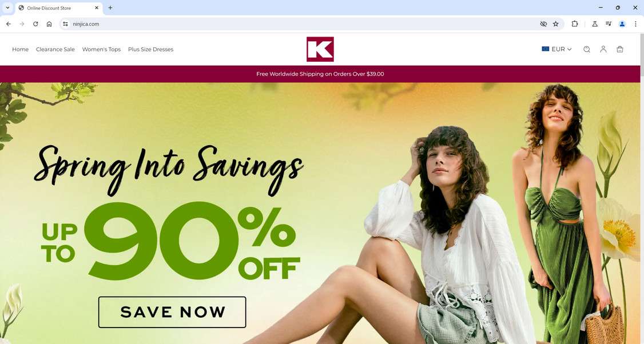Close the Online Discount Store tab
644x344 pixels.
tap(97, 8)
